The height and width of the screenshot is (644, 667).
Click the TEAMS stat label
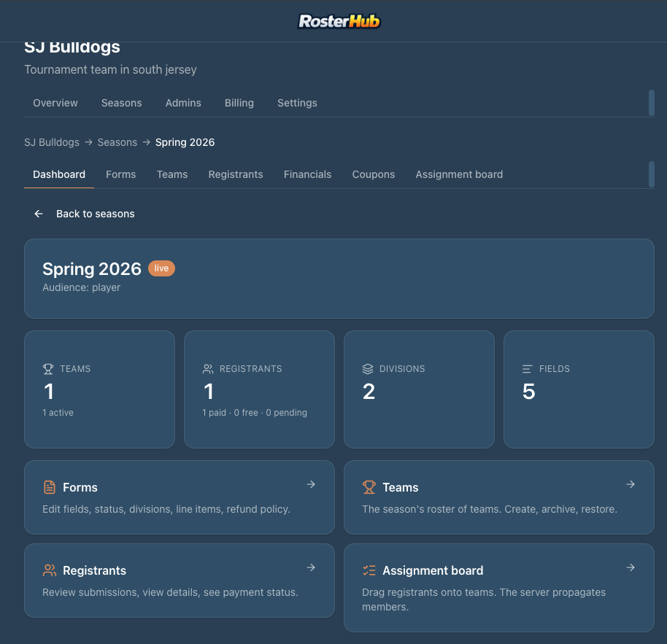click(x=75, y=369)
